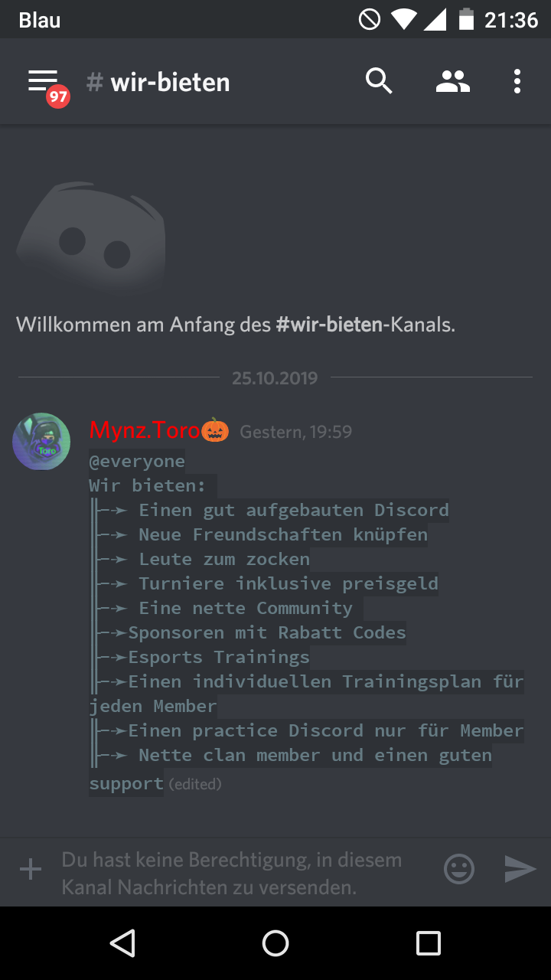Open the emoji picker smiley
The image size is (551, 980).
pos(459,869)
